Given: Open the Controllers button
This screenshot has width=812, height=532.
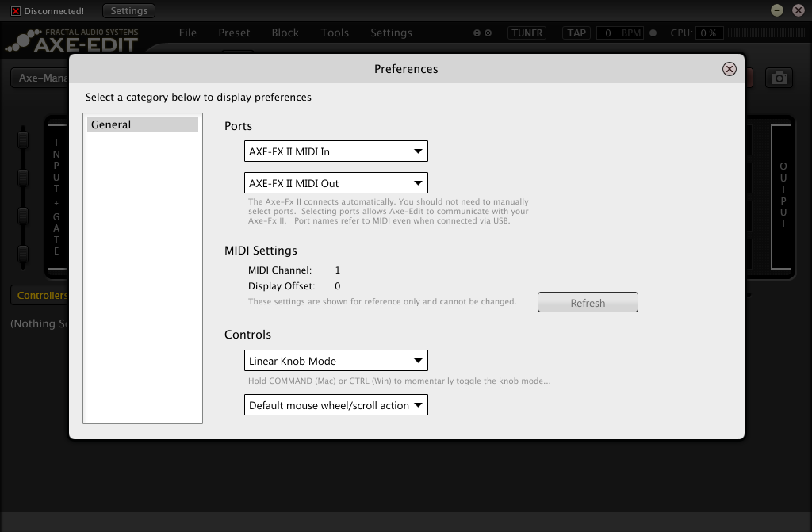Looking at the screenshot, I should click(x=40, y=295).
